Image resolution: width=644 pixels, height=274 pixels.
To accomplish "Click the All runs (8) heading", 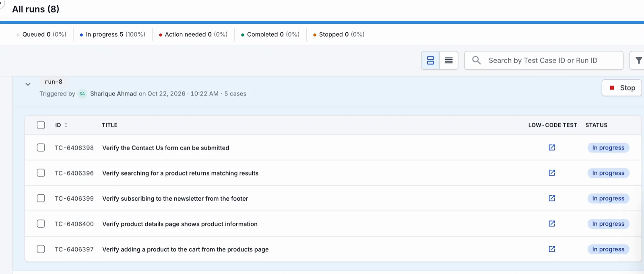I will pyautogui.click(x=36, y=9).
